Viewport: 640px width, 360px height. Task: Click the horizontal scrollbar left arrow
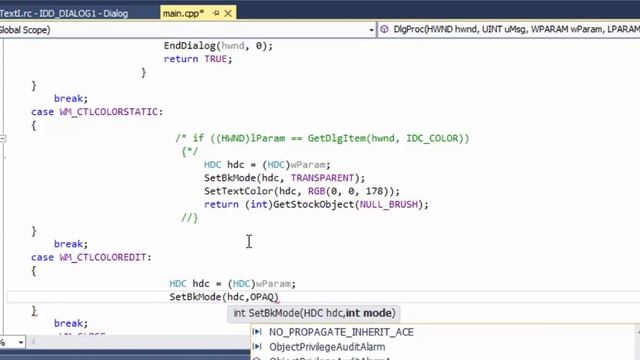(33, 342)
